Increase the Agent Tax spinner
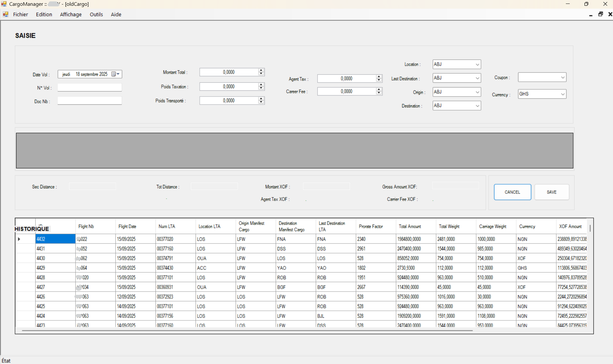 [x=379, y=77]
